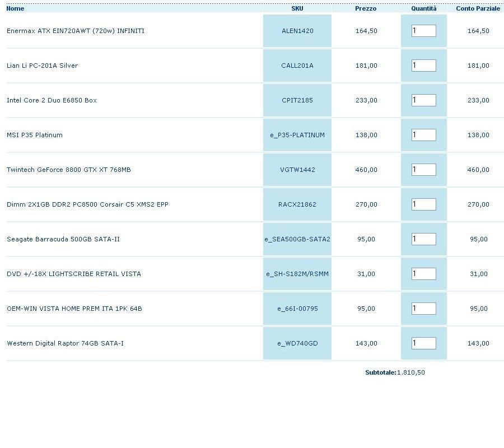Screen dimensions: 504x448
Task: Click the subtotal amount 1.810,50
Action: tap(411, 372)
